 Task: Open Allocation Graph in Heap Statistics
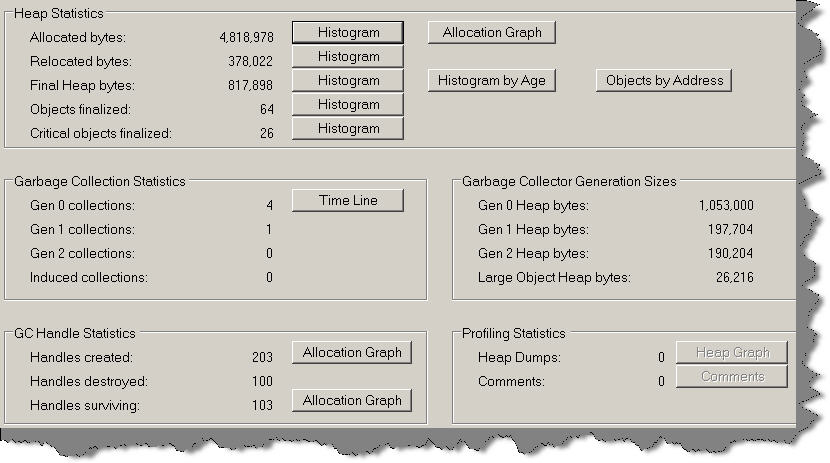(x=492, y=32)
